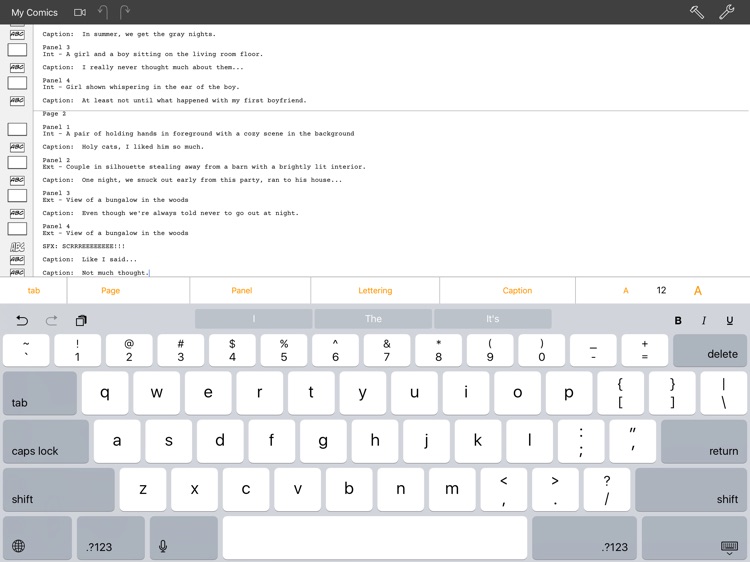Tap keyboard redo arrow

click(x=52, y=320)
